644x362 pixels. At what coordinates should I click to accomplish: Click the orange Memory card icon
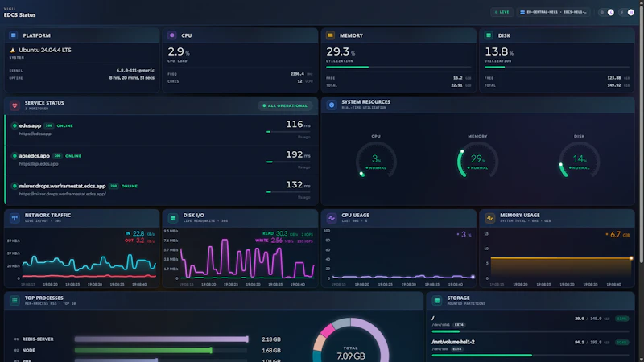[x=330, y=35]
